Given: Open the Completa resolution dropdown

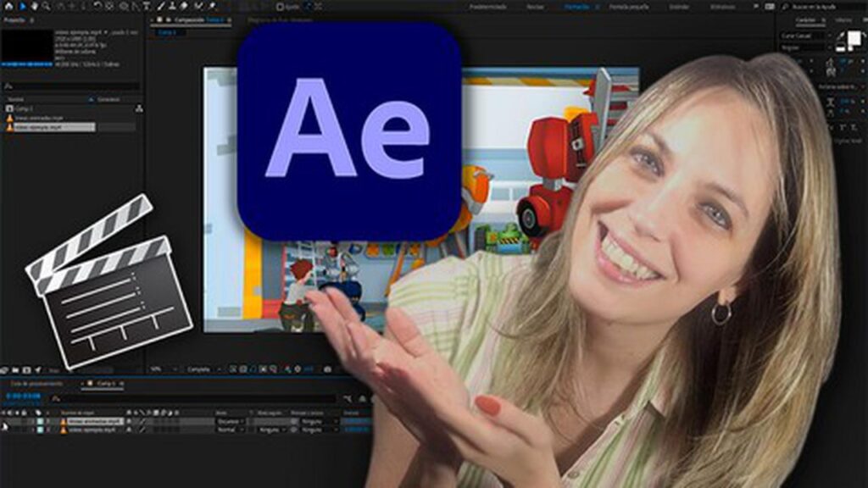Looking at the screenshot, I should point(203,369).
